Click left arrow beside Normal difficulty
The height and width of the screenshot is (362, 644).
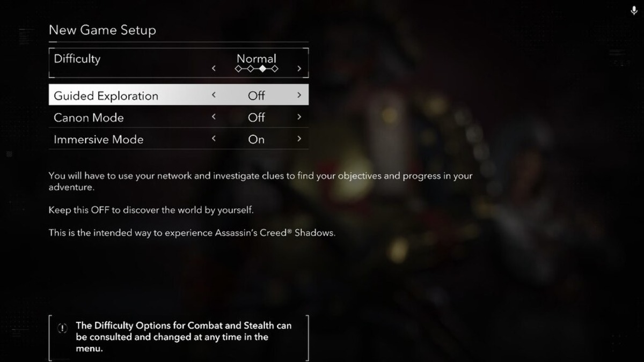214,69
